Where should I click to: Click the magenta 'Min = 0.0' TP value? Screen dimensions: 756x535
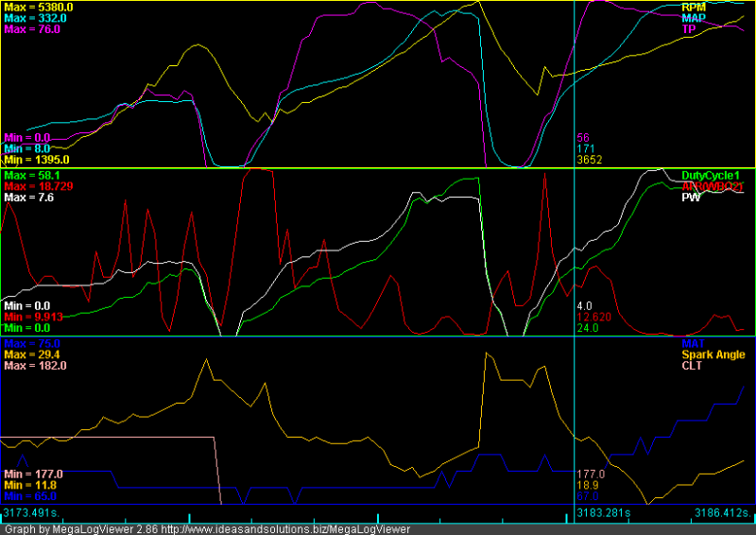coord(27,138)
